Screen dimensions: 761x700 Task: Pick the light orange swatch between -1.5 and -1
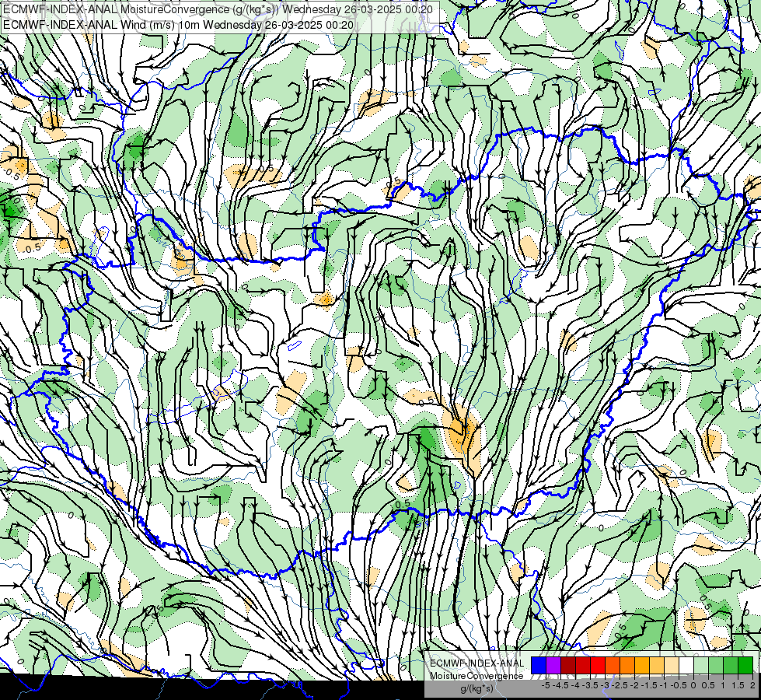(657, 666)
